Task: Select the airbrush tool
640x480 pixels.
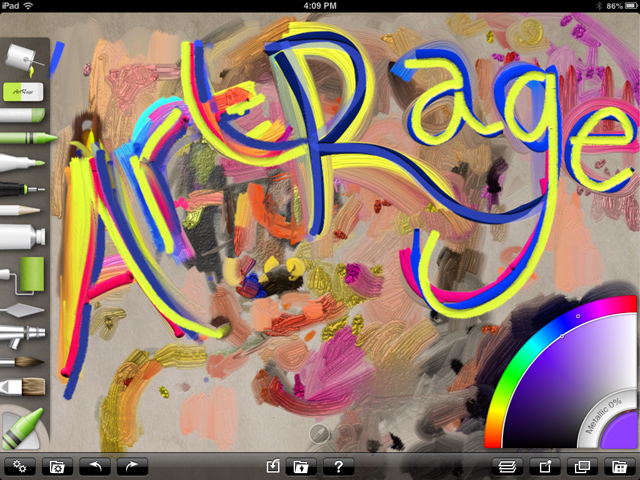Action: coord(22,336)
